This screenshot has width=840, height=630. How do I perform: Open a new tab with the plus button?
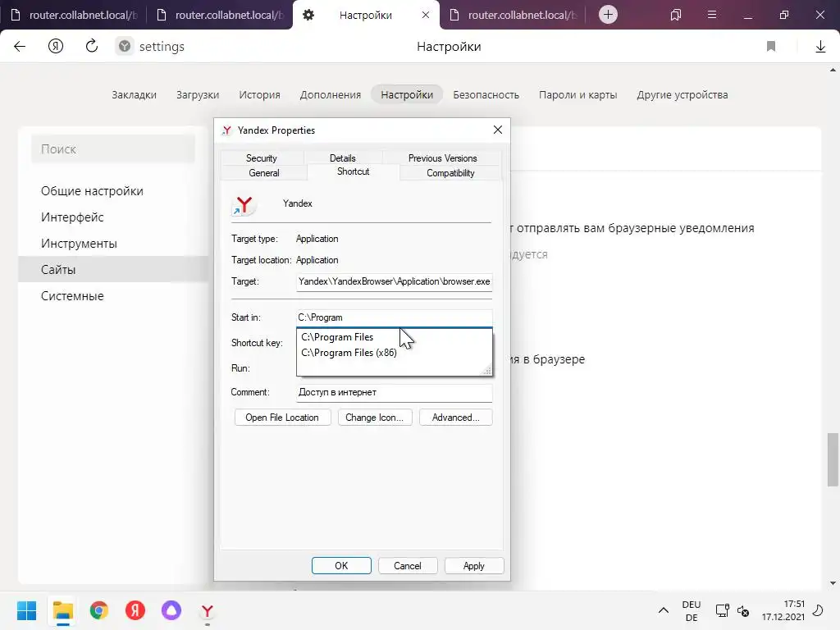pyautogui.click(x=608, y=15)
